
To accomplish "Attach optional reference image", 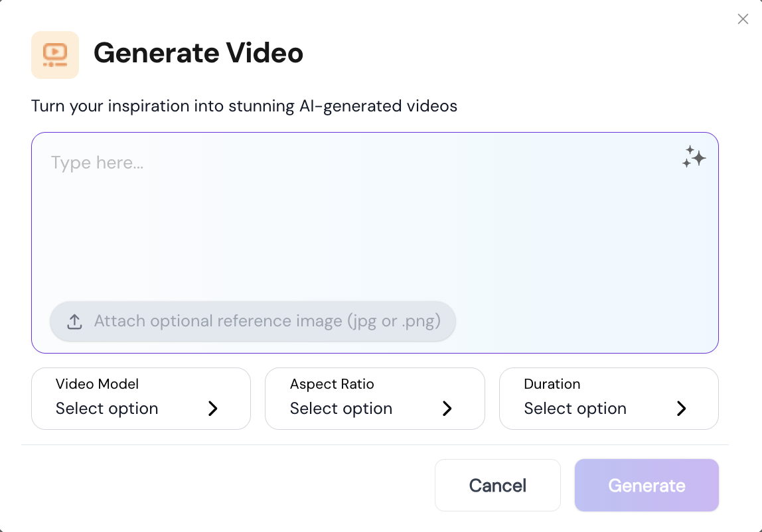I will pos(253,322).
